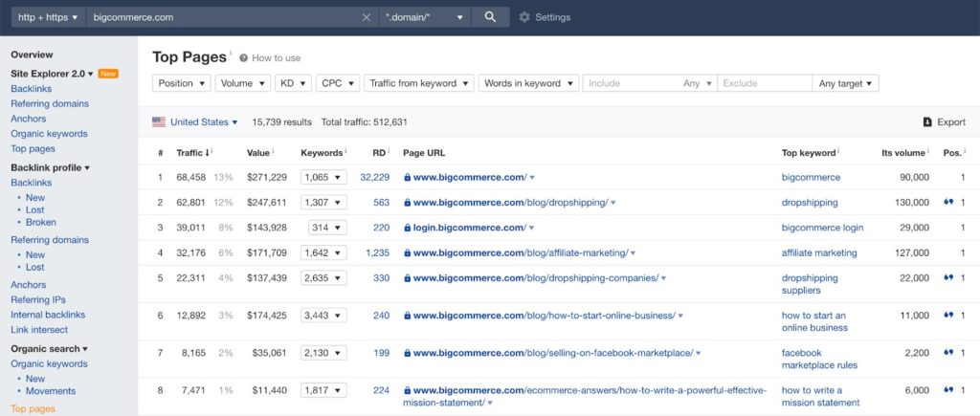Viewport: 980px width, 416px height.
Task: Click SERP features icon for dropshipping suppliers
Action: tap(948, 278)
